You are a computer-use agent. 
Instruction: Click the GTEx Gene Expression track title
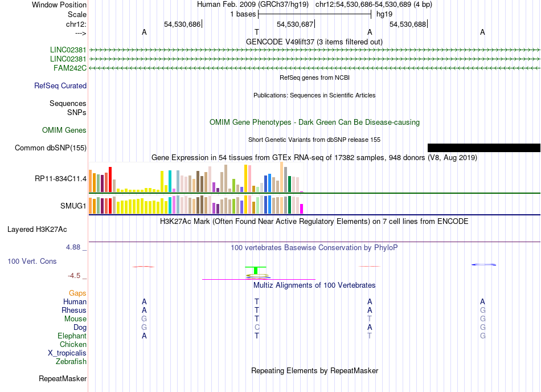[x=314, y=158]
